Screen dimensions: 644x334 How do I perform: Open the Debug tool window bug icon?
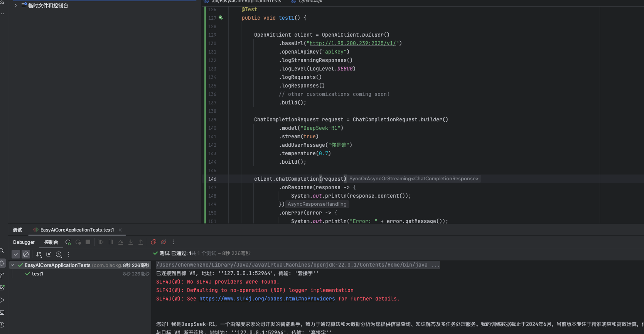pos(2,263)
